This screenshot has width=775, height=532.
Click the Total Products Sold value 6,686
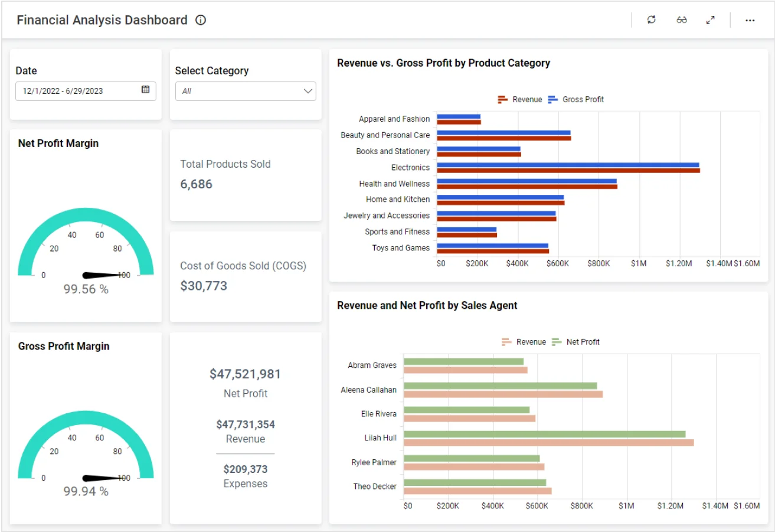click(196, 184)
